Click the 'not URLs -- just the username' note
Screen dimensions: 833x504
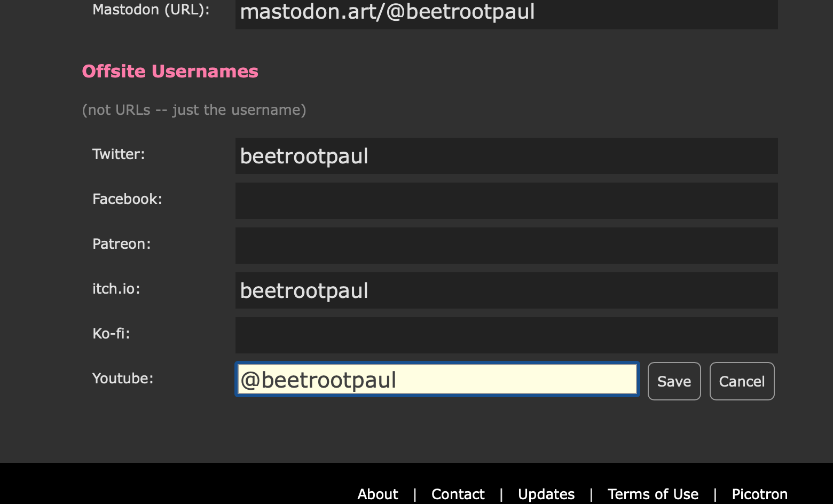194,110
